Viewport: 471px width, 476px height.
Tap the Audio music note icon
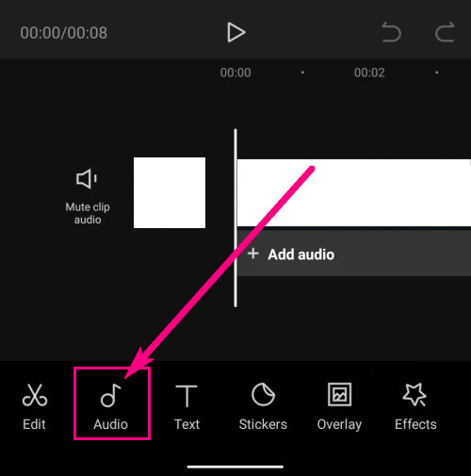click(x=110, y=395)
